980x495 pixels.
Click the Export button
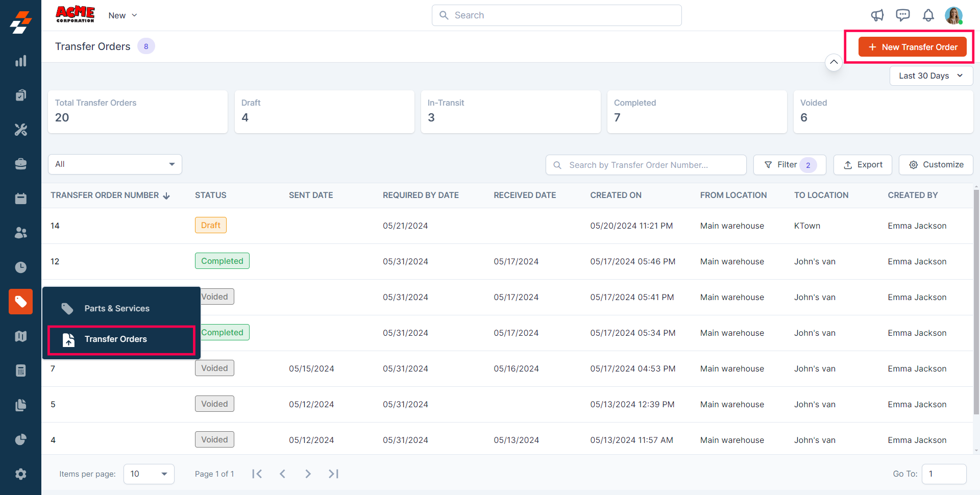click(x=863, y=165)
